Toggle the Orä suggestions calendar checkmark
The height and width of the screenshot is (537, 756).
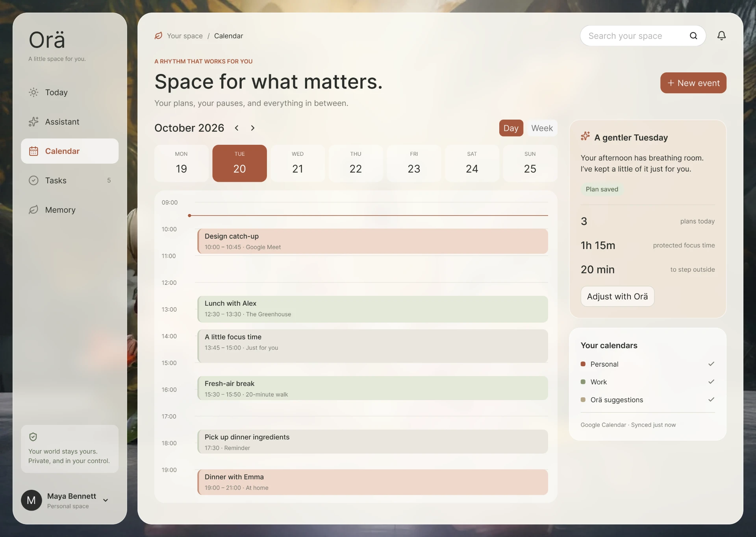tap(711, 399)
